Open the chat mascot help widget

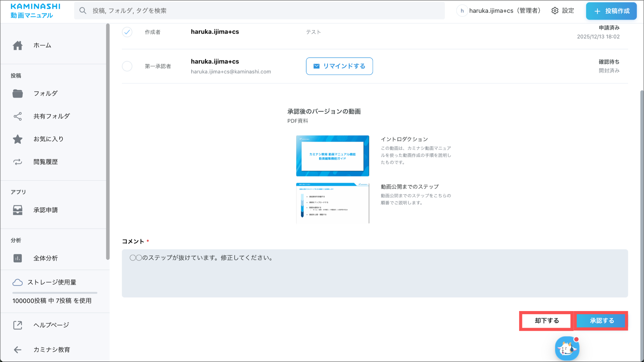(567, 348)
